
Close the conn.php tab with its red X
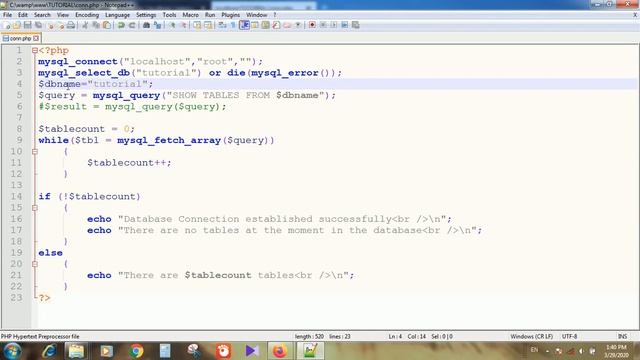(x=36, y=38)
